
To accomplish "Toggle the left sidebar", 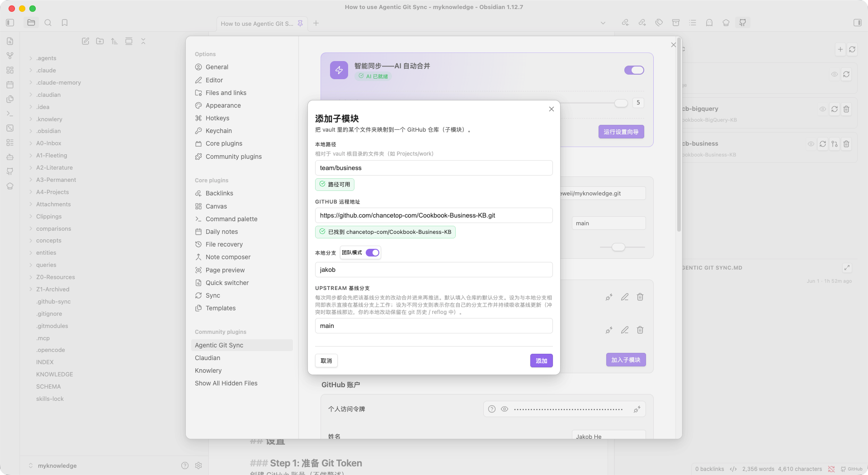I will (10, 23).
